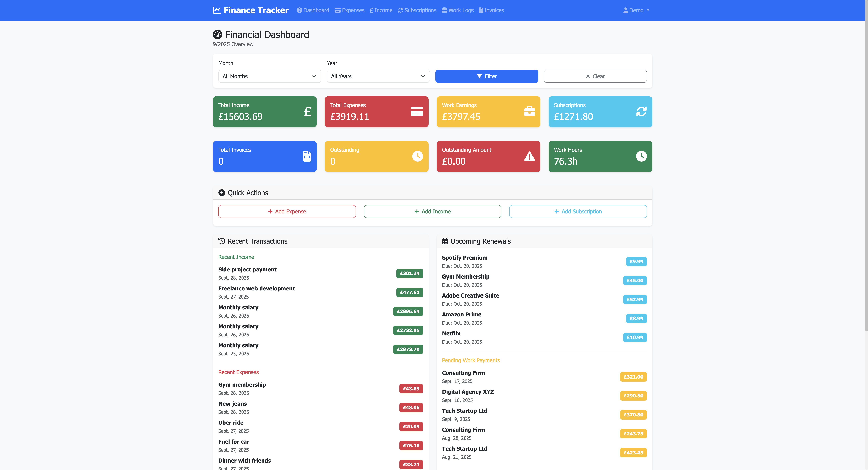Click the clock icon on Outstanding card
The width and height of the screenshot is (868, 470).
click(x=417, y=156)
